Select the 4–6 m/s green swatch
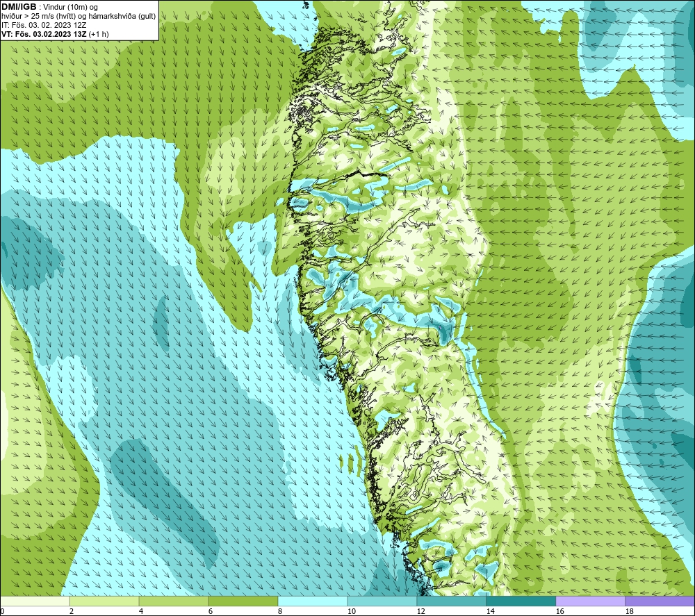 coord(174,601)
